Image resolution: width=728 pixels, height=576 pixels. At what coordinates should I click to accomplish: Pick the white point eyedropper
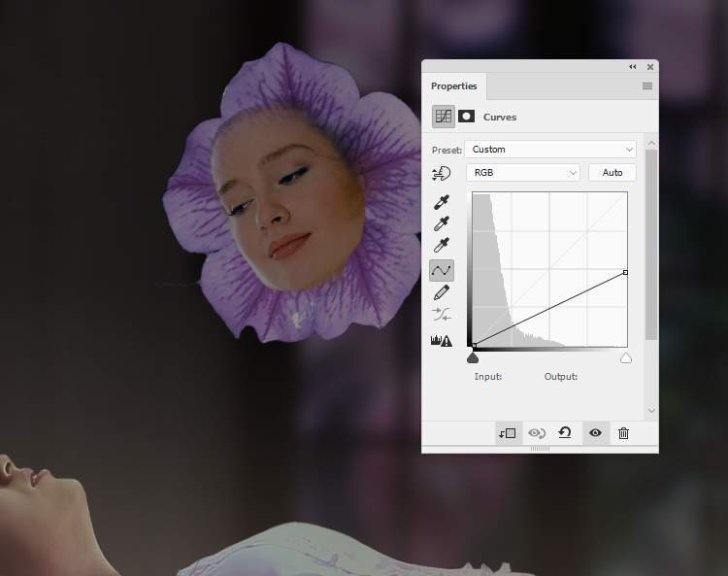[441, 245]
